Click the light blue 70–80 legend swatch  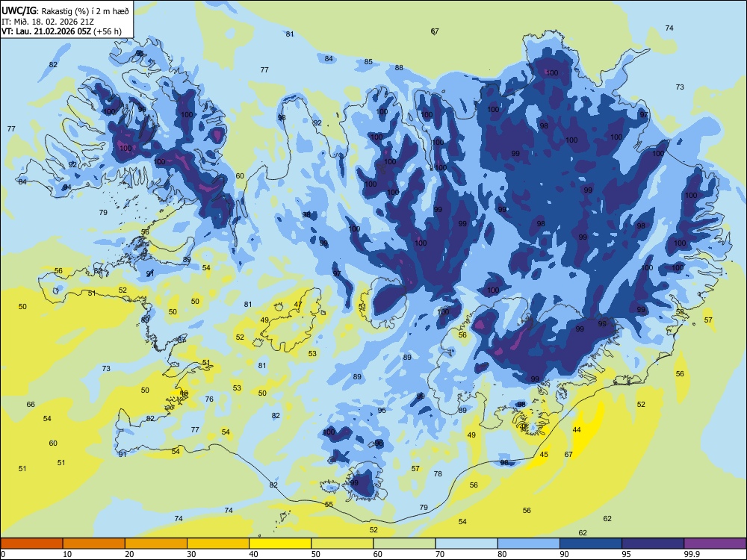(x=466, y=544)
